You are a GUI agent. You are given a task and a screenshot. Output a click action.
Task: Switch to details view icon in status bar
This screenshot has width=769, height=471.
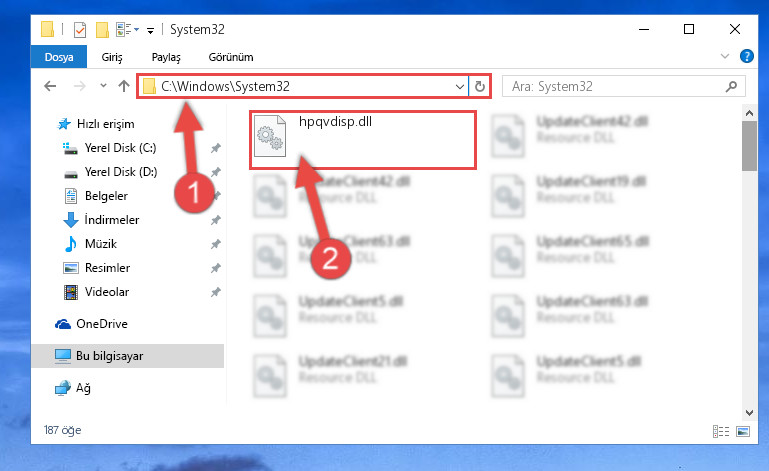click(721, 431)
